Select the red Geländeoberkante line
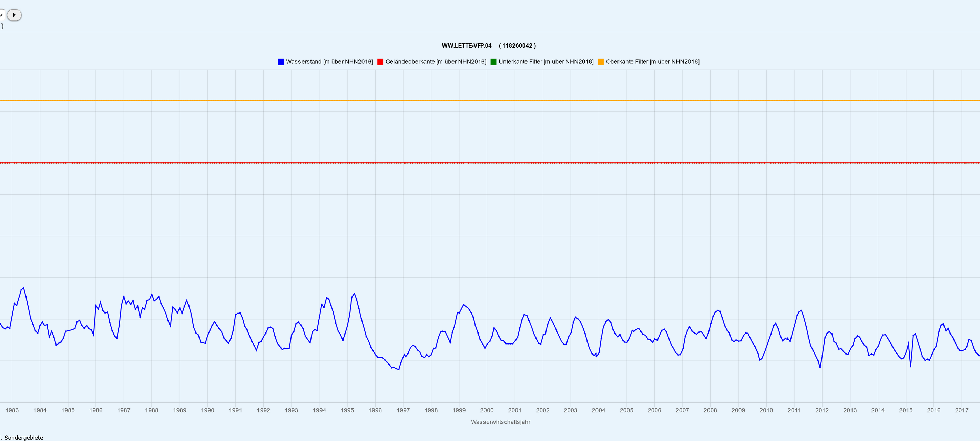980x441 pixels. coord(490,163)
